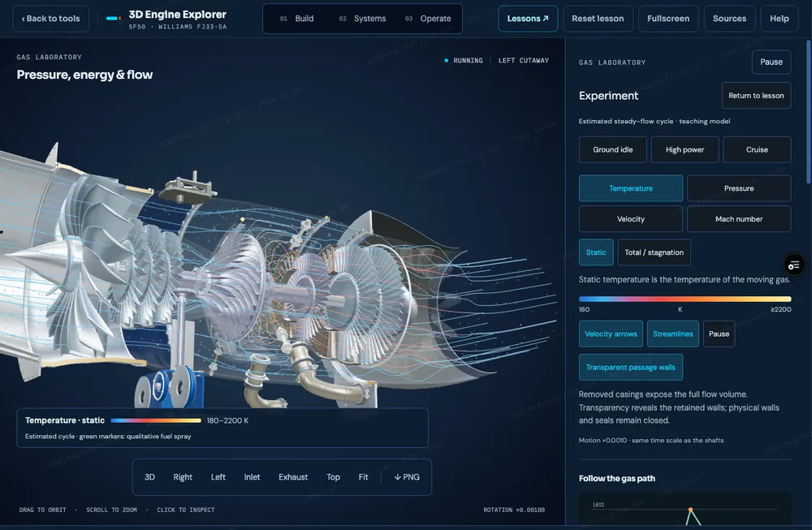812x530 pixels.
Task: Switch to the Left view
Action: [218, 477]
